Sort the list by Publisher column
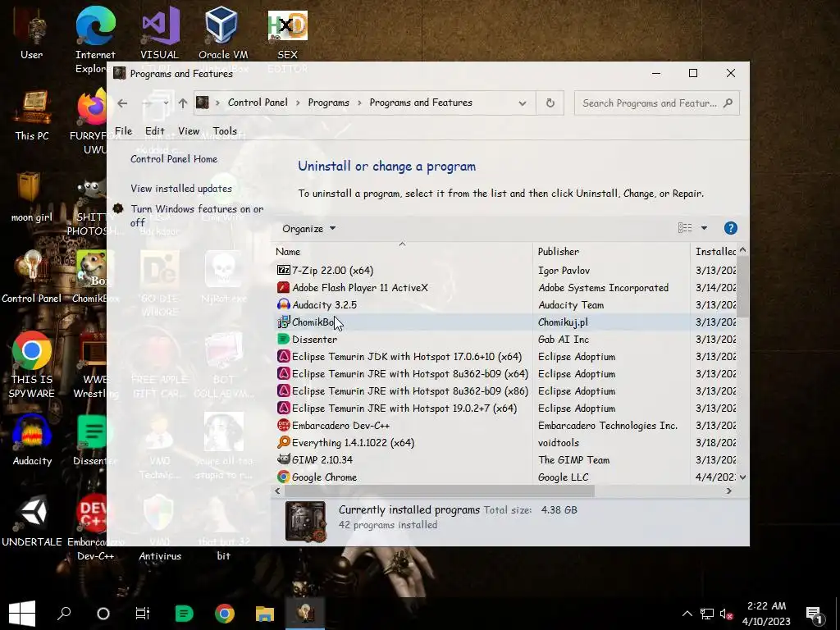 (x=611, y=251)
